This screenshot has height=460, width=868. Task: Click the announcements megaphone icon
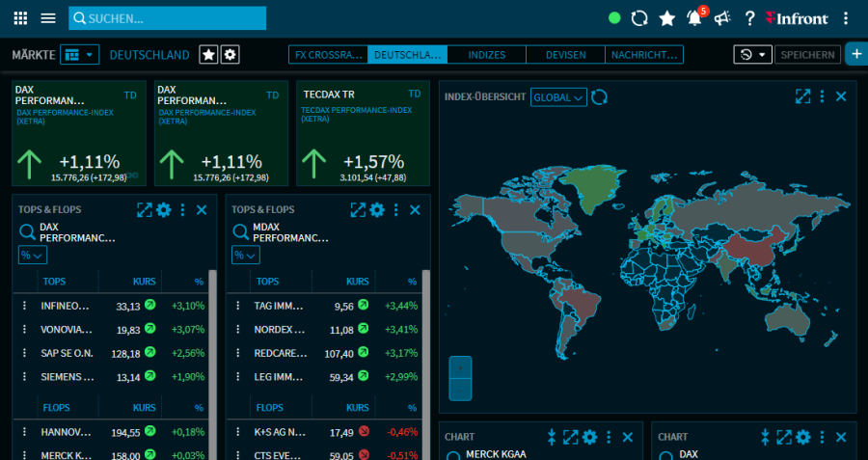pyautogui.click(x=722, y=18)
